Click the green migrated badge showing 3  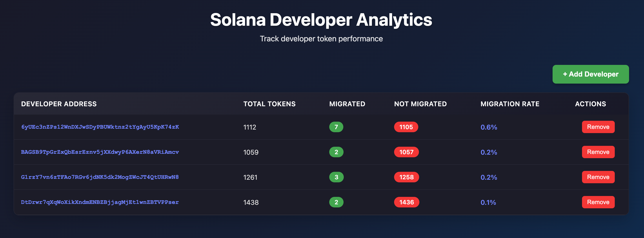[336, 177]
